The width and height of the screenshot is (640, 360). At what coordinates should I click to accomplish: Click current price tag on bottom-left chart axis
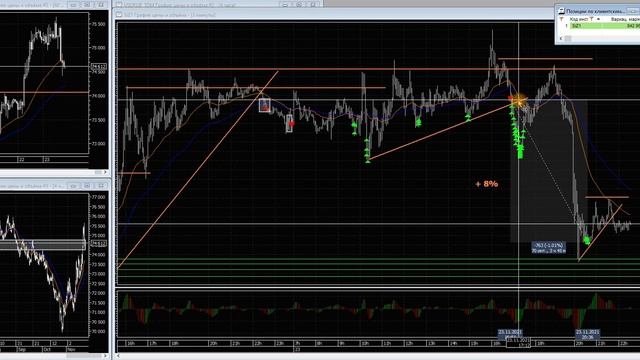pyautogui.click(x=98, y=244)
